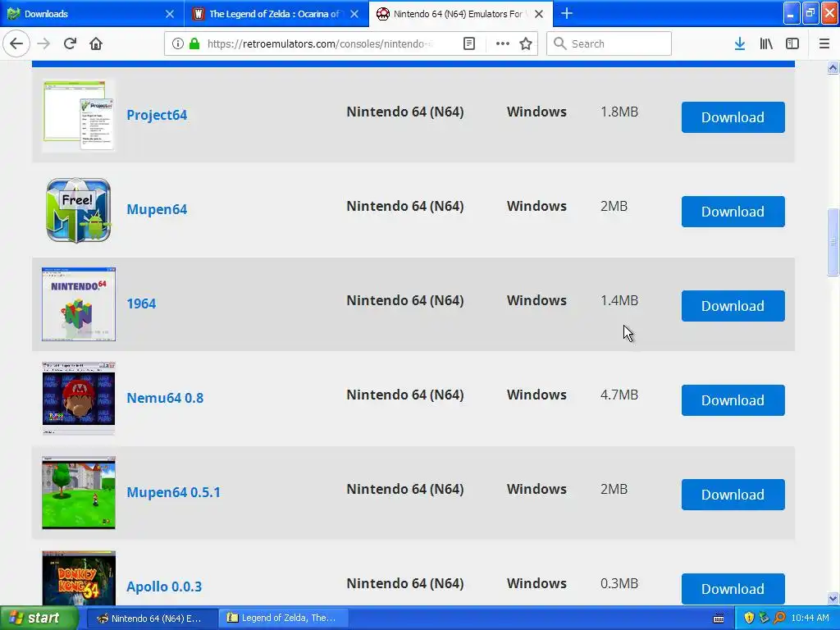Image resolution: width=840 pixels, height=630 pixels.
Task: Toggle reader view in address bar
Action: pyautogui.click(x=469, y=43)
